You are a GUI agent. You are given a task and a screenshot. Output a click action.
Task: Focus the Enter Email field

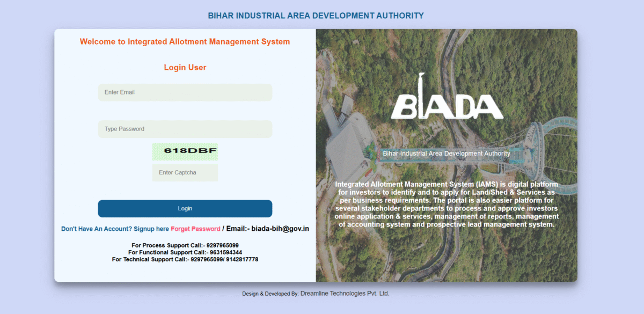[x=185, y=92]
